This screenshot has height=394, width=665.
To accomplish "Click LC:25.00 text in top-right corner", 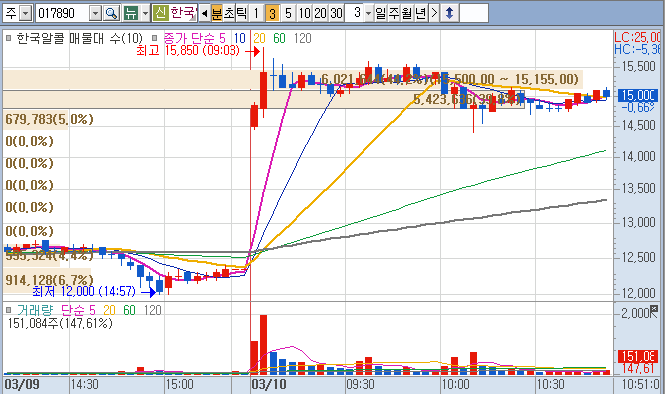I will (637, 37).
